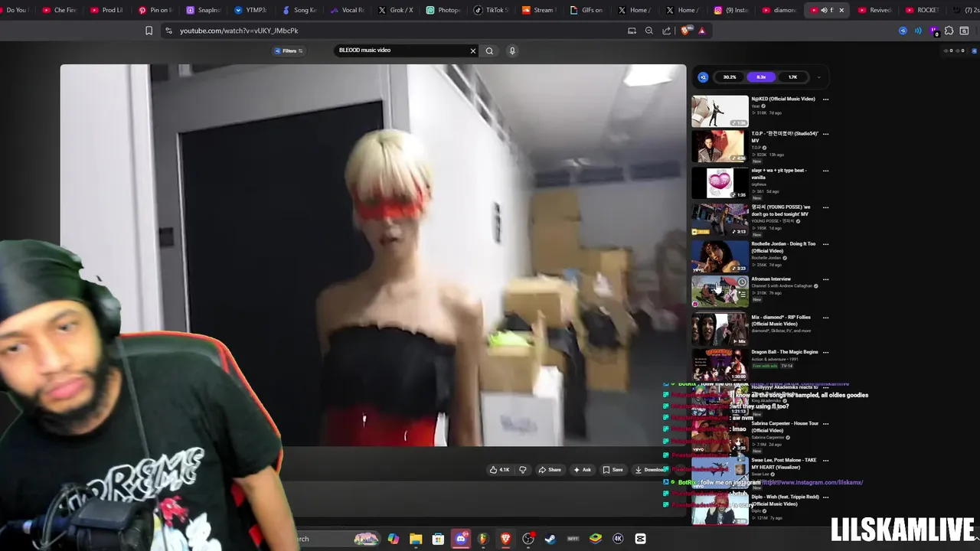
Task: Open the Filters button above the video
Action: pos(289,51)
